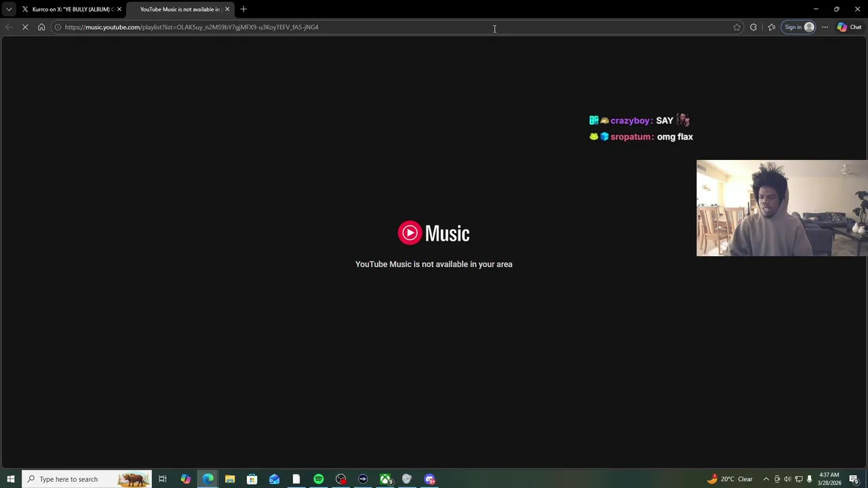Open Discord from the taskbar
Screen dimensions: 868x488
click(x=429, y=479)
